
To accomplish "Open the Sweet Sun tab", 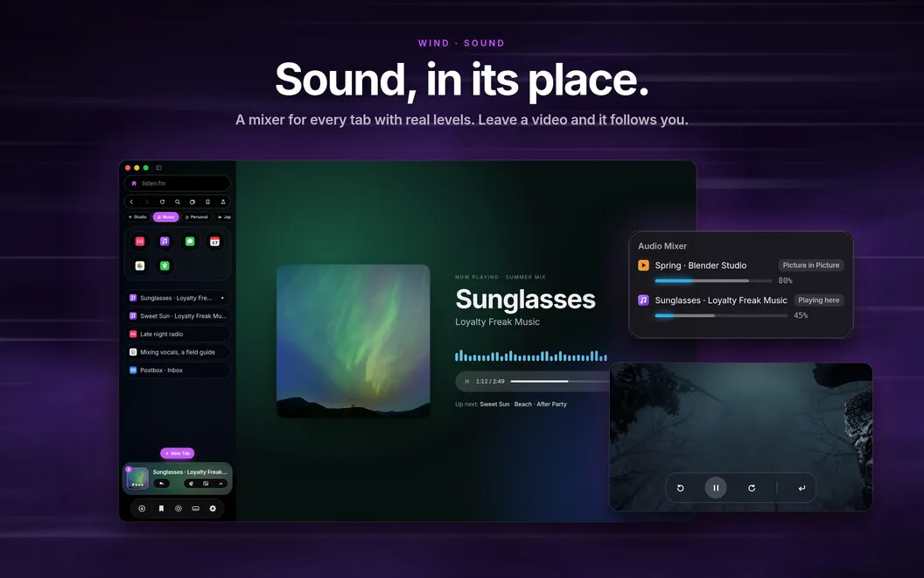I will pos(178,316).
